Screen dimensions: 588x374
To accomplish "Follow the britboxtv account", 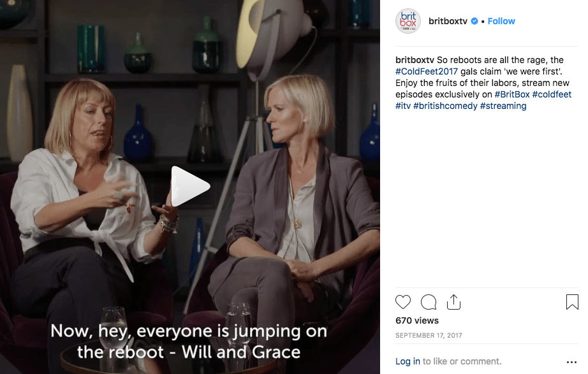I will (501, 21).
